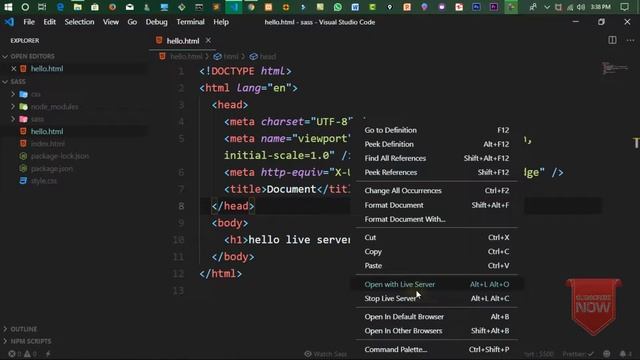The width and height of the screenshot is (640, 360).
Task: Click the head breadcrumb segment
Action: [x=263, y=56]
